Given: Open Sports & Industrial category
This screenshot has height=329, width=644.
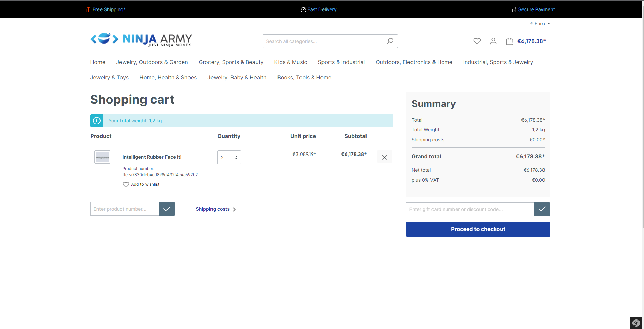Looking at the screenshot, I should click(341, 62).
